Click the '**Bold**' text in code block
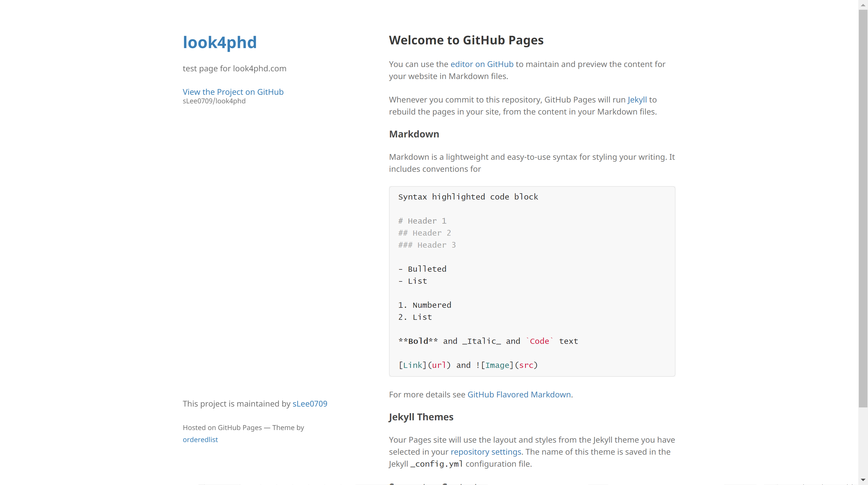Screen dimensions: 868x485 click(418, 341)
